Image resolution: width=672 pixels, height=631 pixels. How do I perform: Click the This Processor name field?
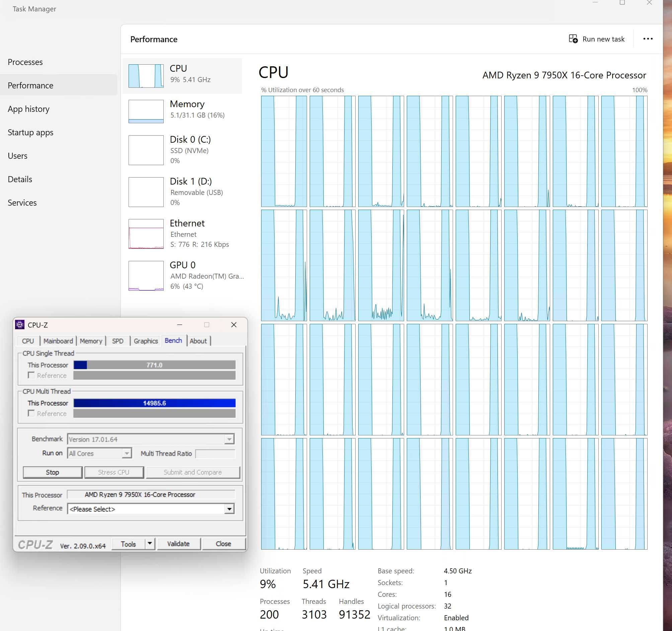151,494
